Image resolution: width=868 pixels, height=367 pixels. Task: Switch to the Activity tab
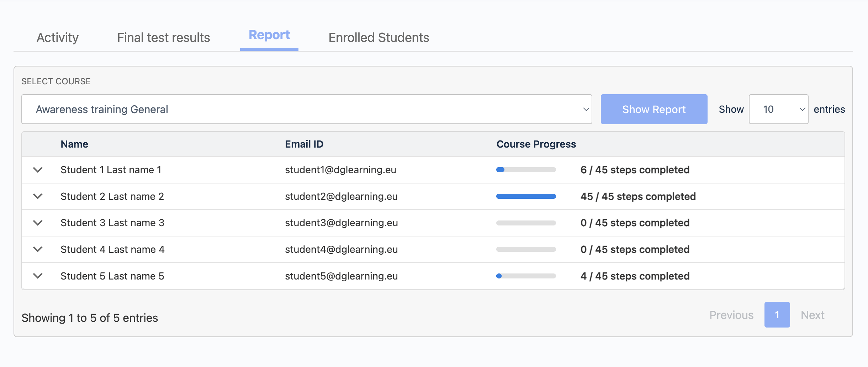58,37
